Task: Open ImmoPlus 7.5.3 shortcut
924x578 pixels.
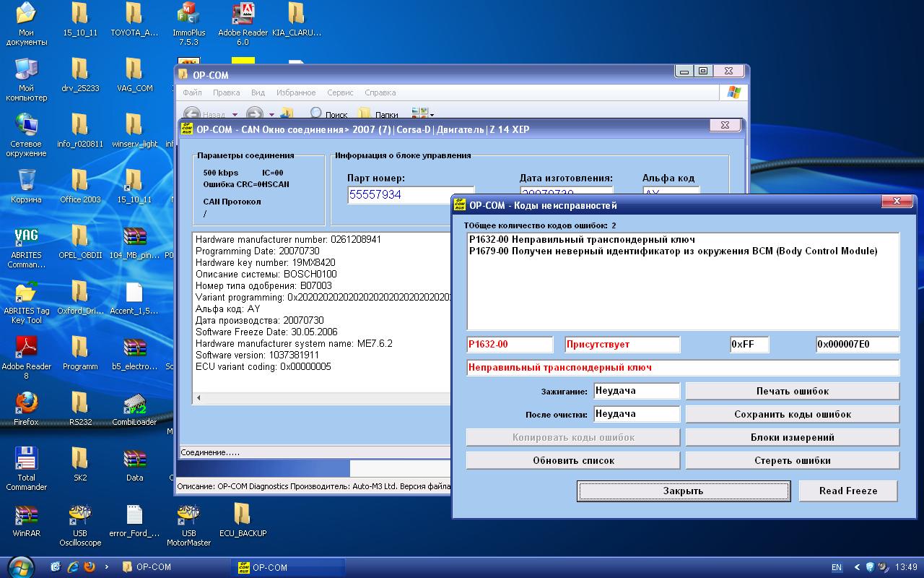Action: (x=188, y=23)
